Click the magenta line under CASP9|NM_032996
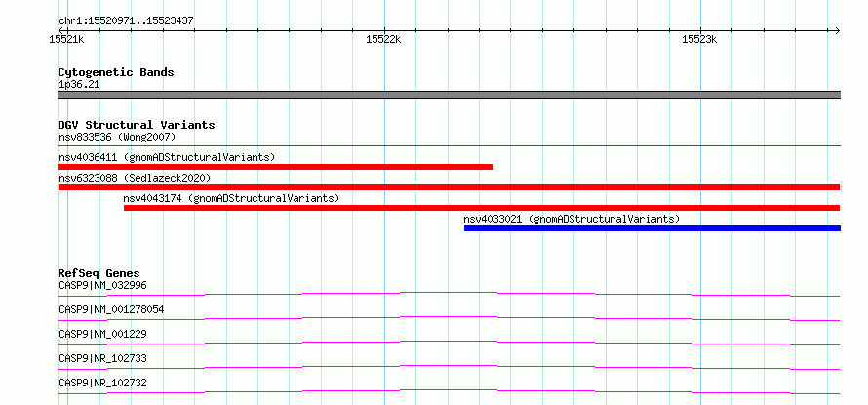The image size is (868, 405). (449, 294)
